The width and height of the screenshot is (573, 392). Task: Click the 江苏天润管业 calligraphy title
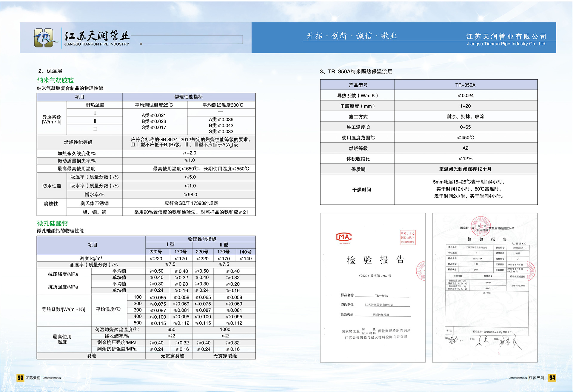[x=97, y=36]
